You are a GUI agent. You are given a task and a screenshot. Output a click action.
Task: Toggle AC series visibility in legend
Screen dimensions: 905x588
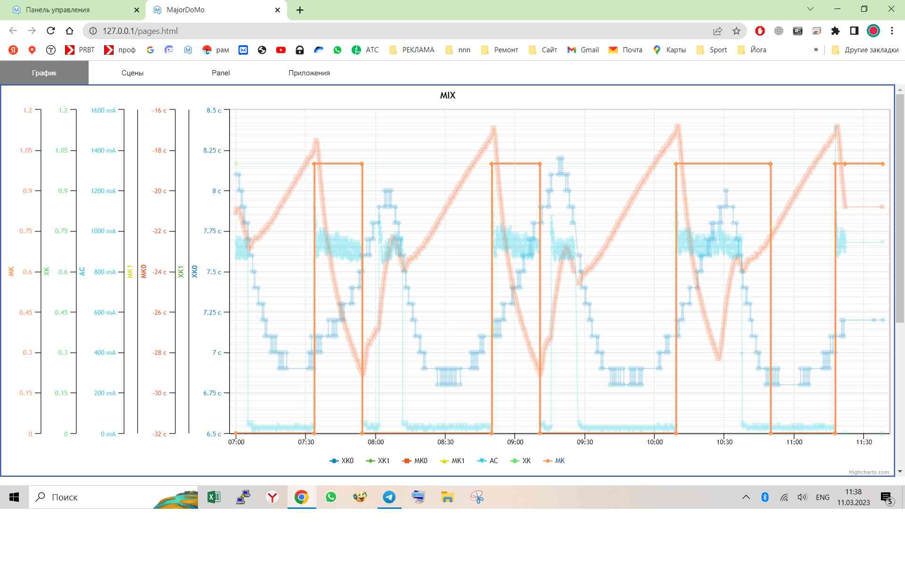tap(488, 461)
